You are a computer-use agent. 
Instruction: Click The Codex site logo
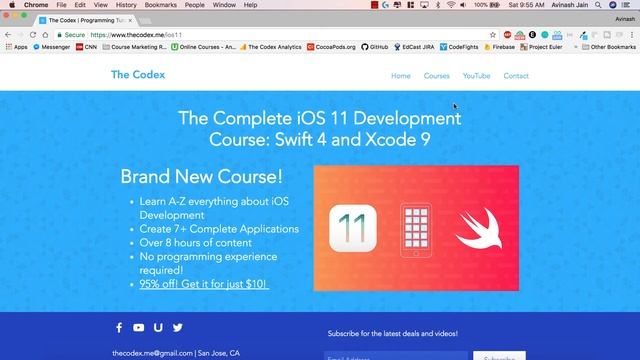coord(138,75)
